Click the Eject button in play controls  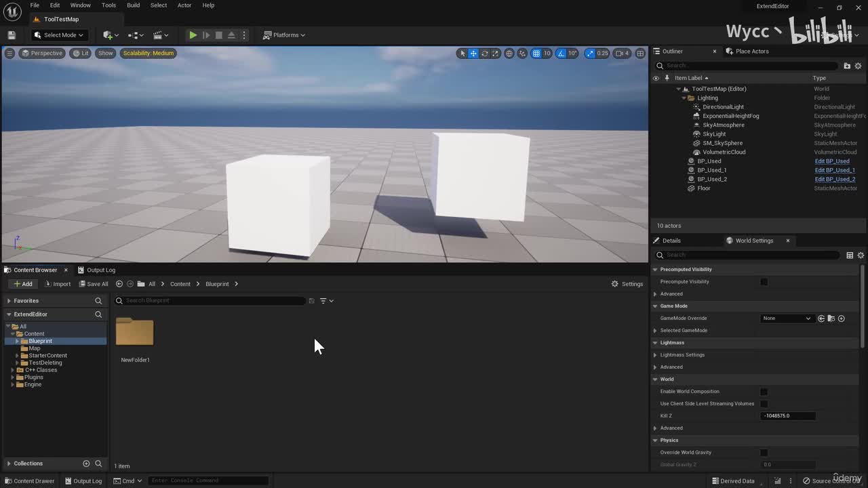click(x=231, y=35)
